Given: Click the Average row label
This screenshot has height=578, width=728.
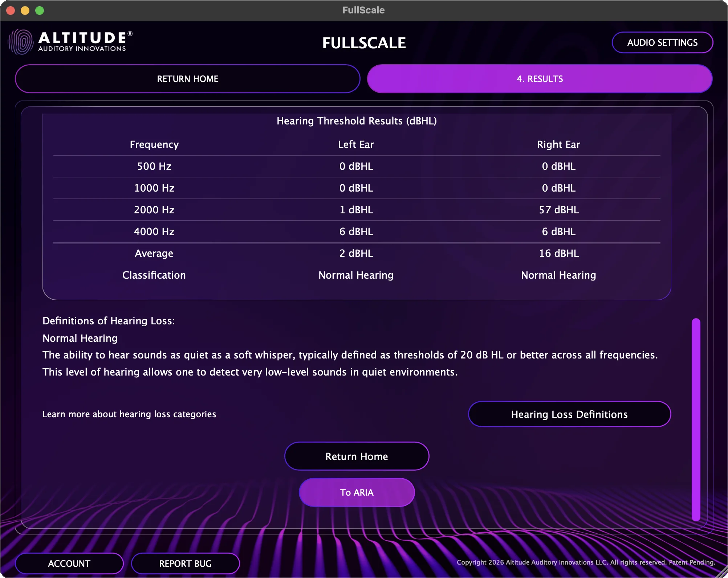Looking at the screenshot, I should point(154,253).
